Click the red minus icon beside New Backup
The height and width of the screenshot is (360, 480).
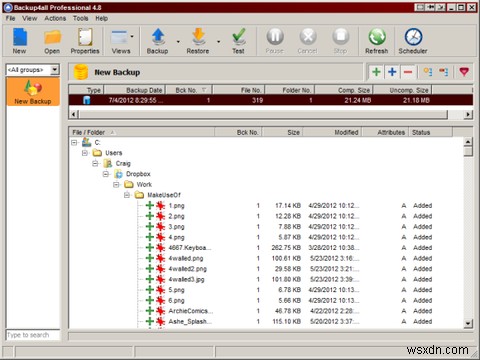pyautogui.click(x=408, y=72)
